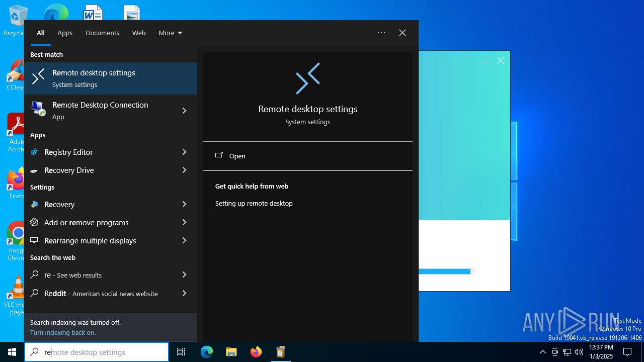644x362 pixels.
Task: Click the network icon in system tray
Action: pyautogui.click(x=567, y=352)
